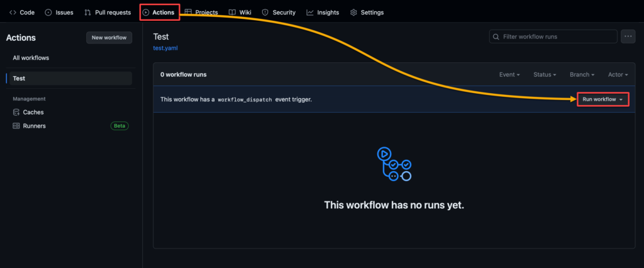The image size is (644, 268).
Task: Open the Branch filter dropdown
Action: pyautogui.click(x=582, y=75)
